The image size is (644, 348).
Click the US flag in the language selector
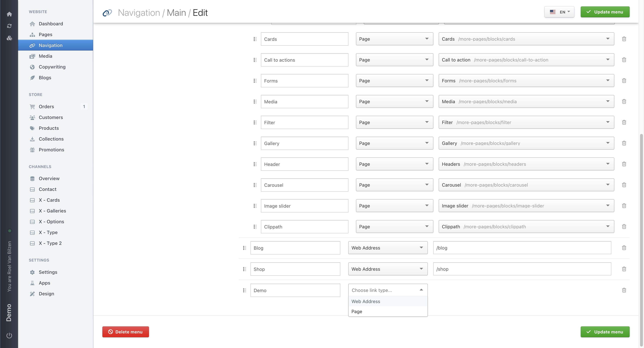tap(553, 12)
